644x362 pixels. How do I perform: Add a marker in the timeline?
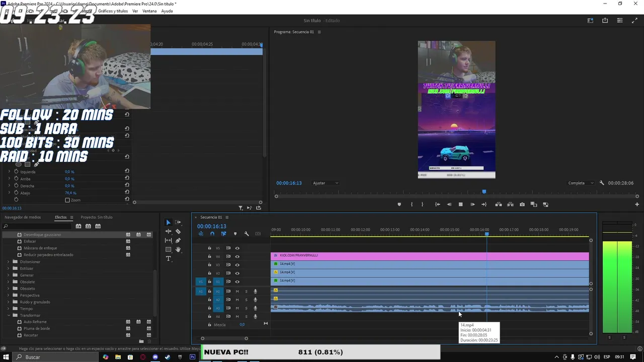point(235,234)
